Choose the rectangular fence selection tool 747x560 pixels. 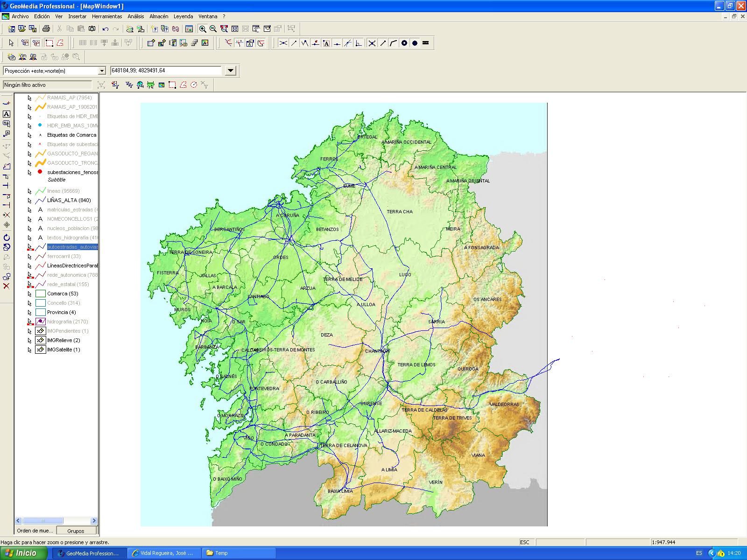point(49,43)
